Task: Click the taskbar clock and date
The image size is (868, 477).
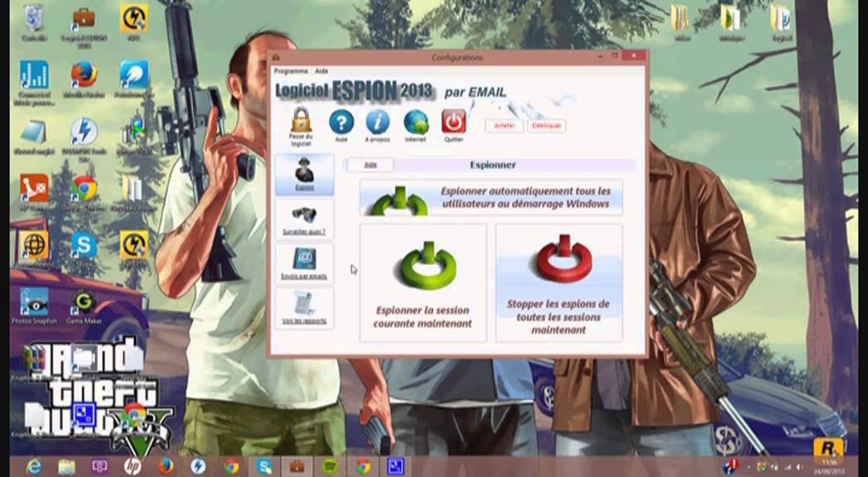Action: pyautogui.click(x=829, y=466)
